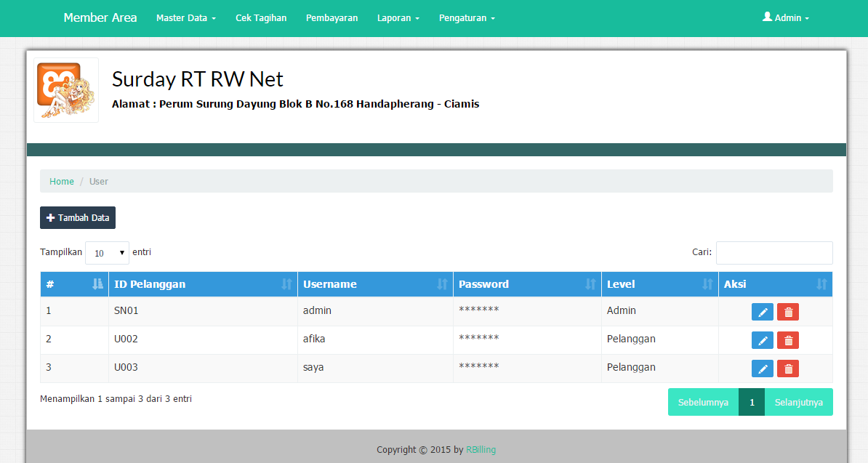The height and width of the screenshot is (463, 868).
Task: Change entries shown using Tampilkan dropdown
Action: tap(107, 252)
